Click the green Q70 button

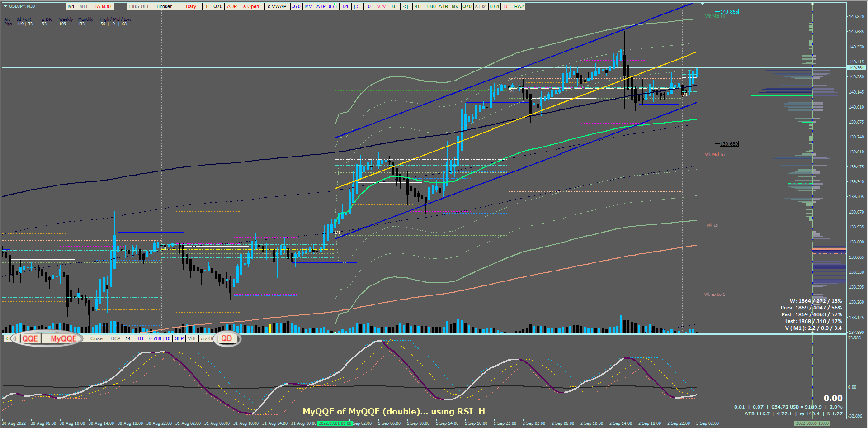point(467,6)
